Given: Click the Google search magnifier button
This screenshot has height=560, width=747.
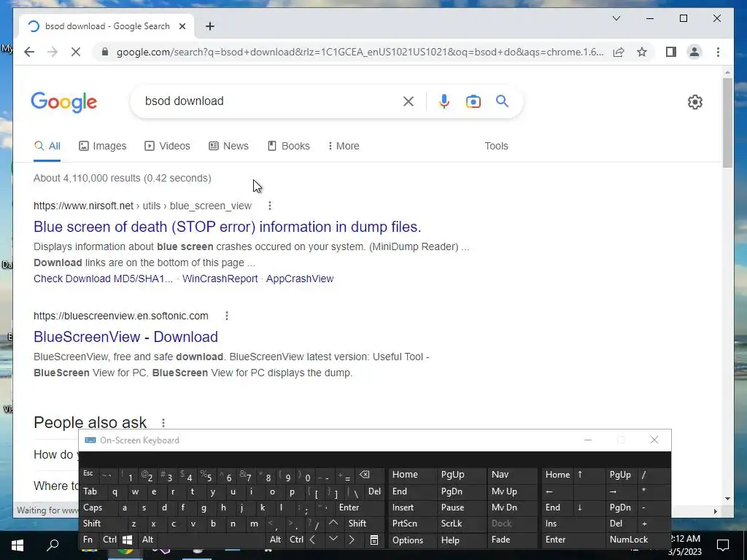Looking at the screenshot, I should coord(502,101).
